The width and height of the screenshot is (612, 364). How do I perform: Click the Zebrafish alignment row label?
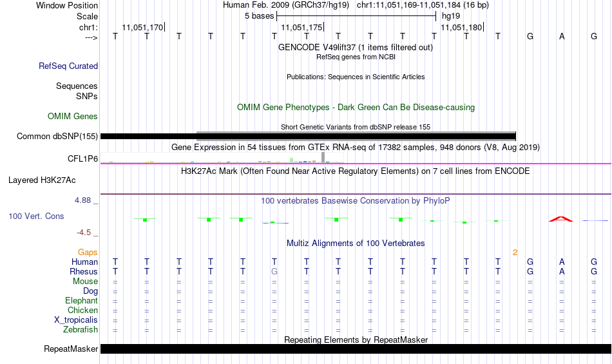81,330
